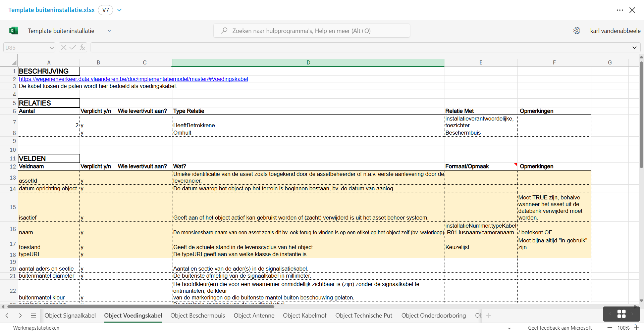Expand the formula bar chevron
Image resolution: width=644 pixels, height=332 pixels.
tap(634, 48)
